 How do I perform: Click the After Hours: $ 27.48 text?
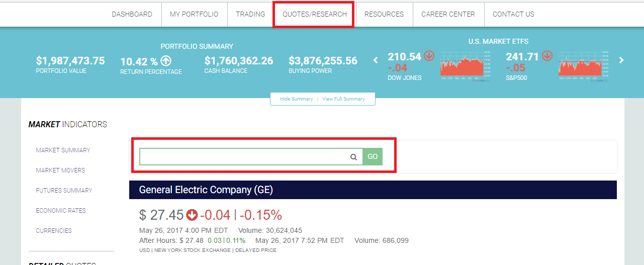(171, 241)
